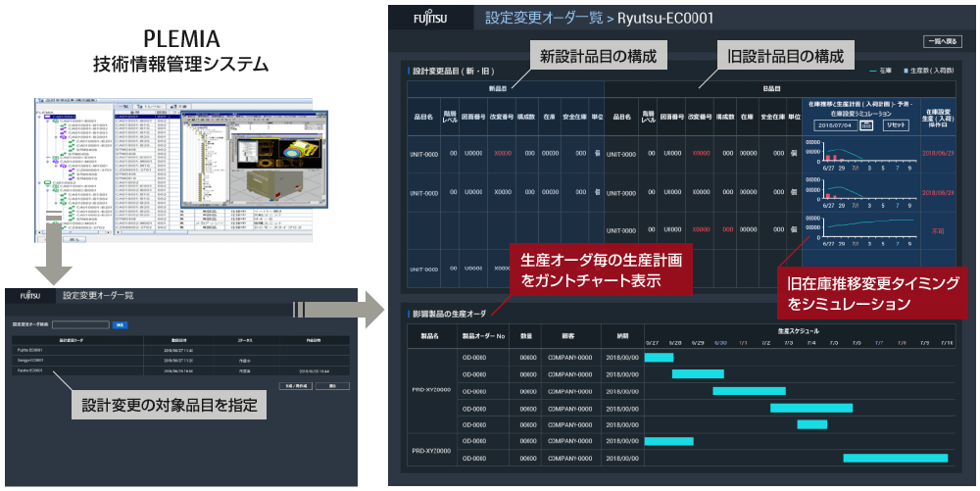Select the red 不可 status cell

(938, 230)
